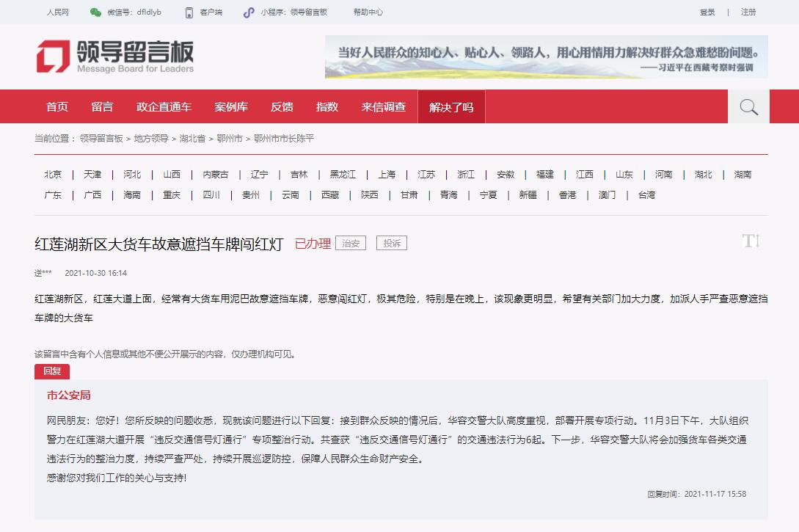The height and width of the screenshot is (532, 799).
Task: Click the Xi Jinping quote banner image
Action: pos(546,57)
